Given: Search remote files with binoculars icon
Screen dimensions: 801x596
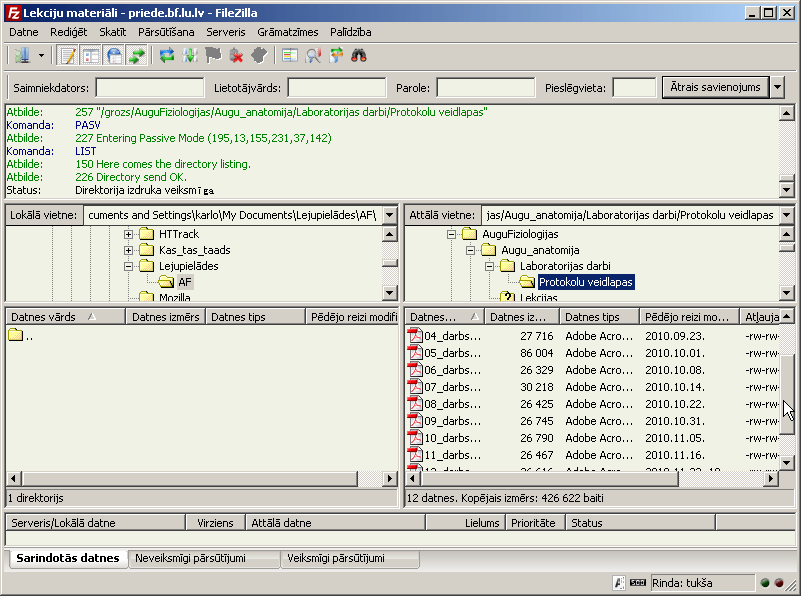Looking at the screenshot, I should (359, 55).
